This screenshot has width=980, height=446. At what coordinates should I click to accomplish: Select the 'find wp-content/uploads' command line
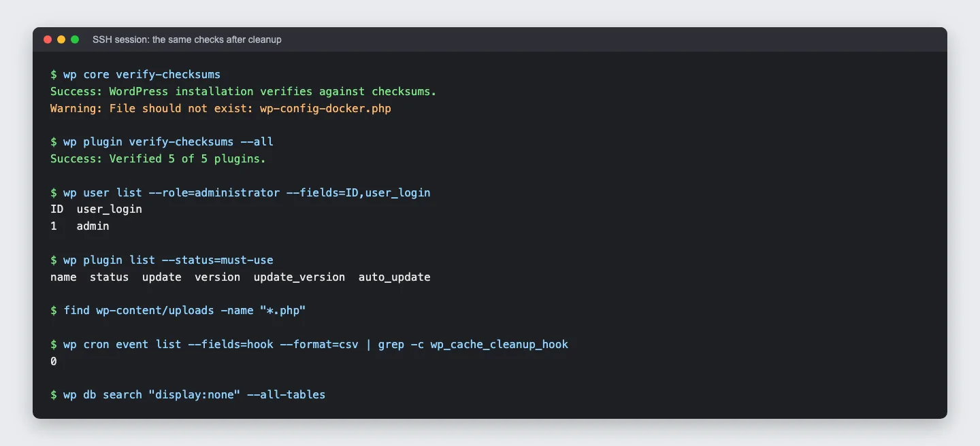point(178,311)
